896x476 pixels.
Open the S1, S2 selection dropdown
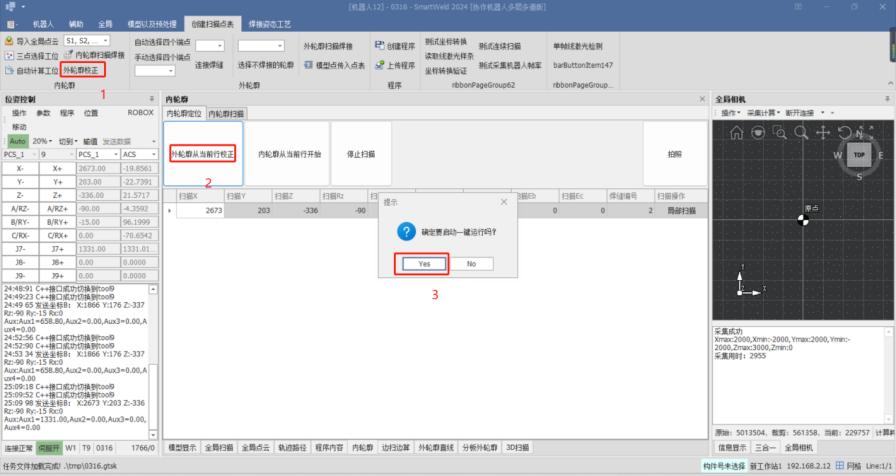pos(104,40)
